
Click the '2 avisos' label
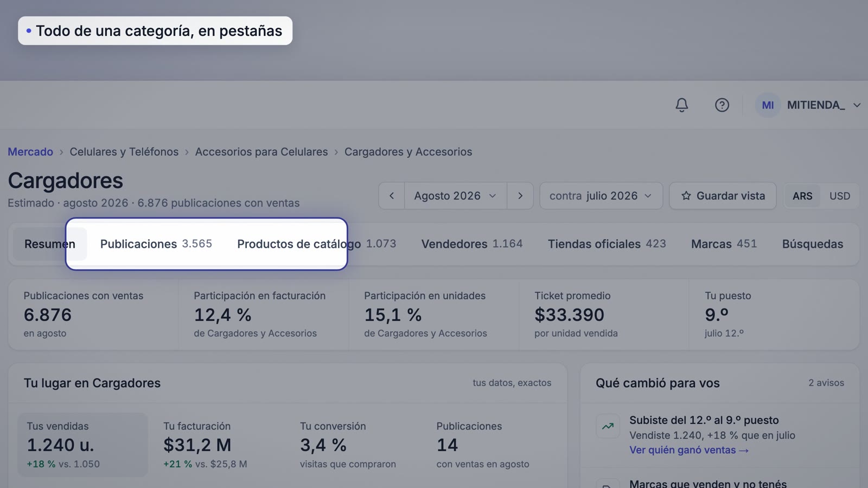point(826,383)
